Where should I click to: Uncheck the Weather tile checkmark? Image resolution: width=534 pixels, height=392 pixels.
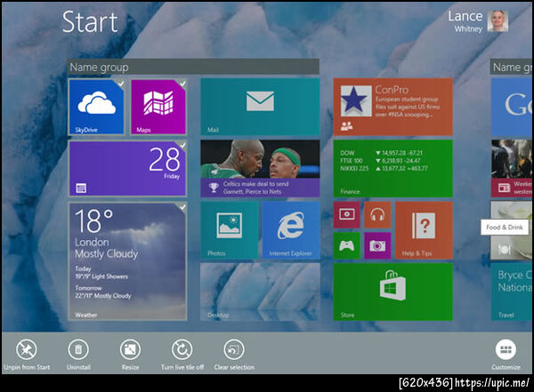[x=182, y=207]
